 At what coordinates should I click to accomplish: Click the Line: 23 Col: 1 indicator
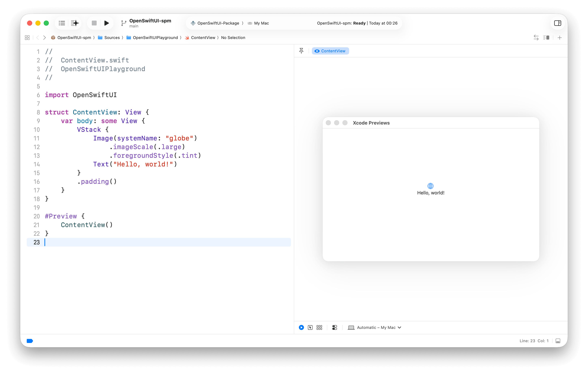[x=534, y=341]
